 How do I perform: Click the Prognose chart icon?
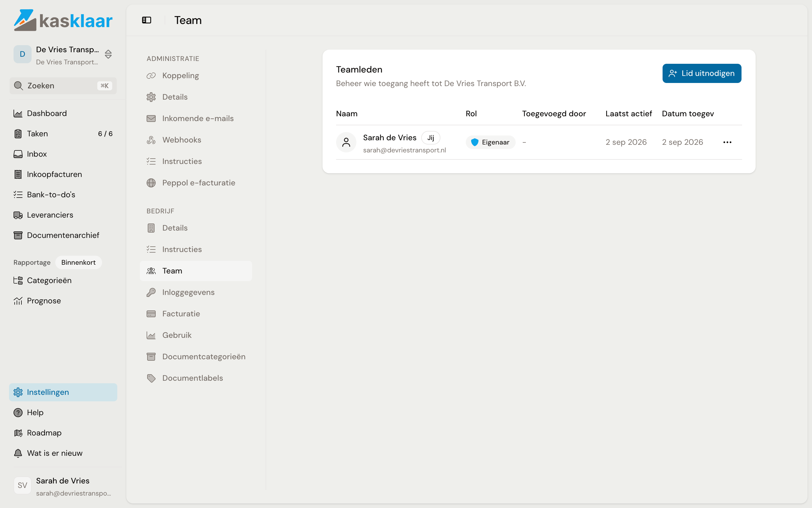coord(18,301)
